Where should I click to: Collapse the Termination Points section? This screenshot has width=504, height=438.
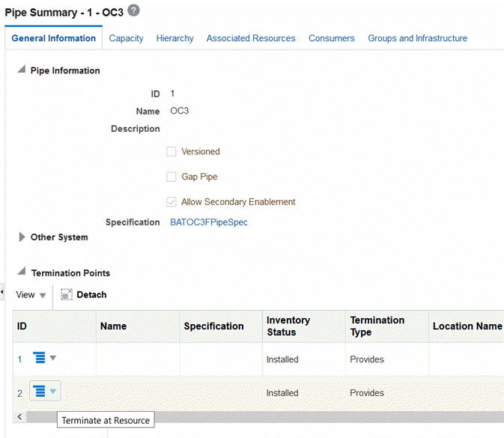pos(21,272)
